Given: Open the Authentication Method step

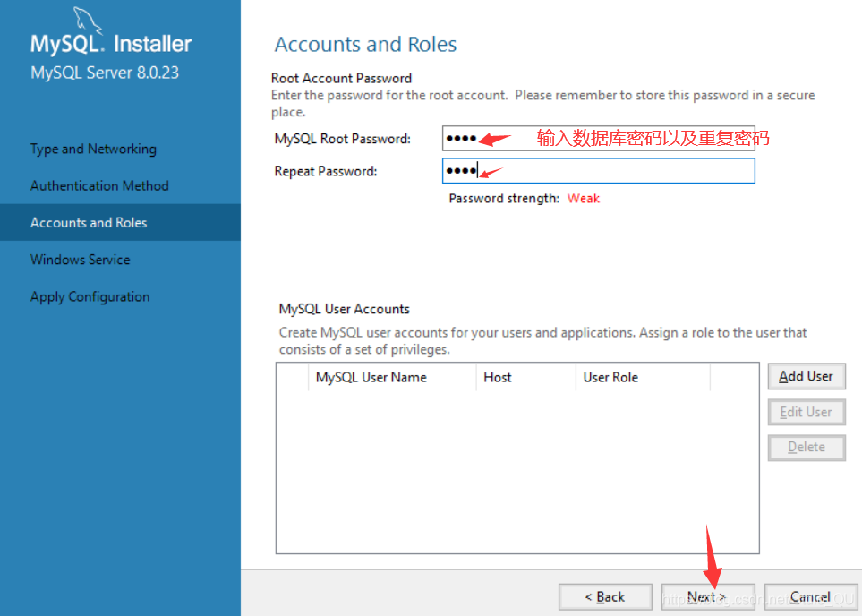Looking at the screenshot, I should (99, 186).
